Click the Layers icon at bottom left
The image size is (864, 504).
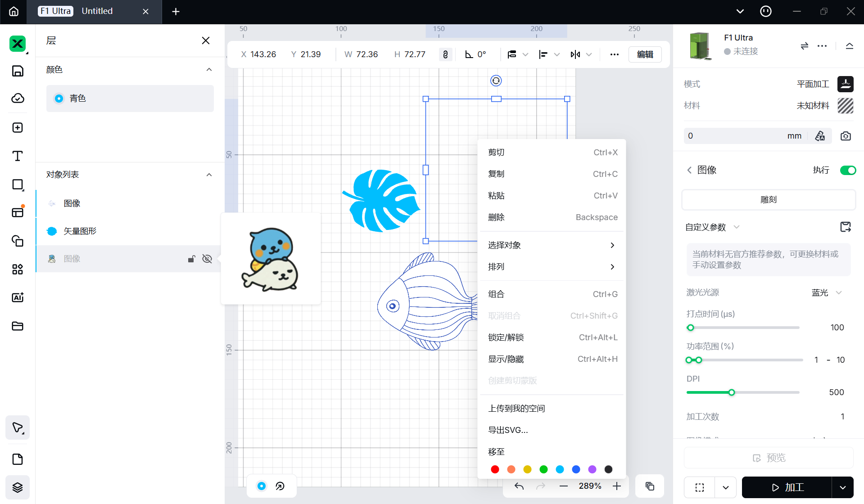pyautogui.click(x=18, y=487)
